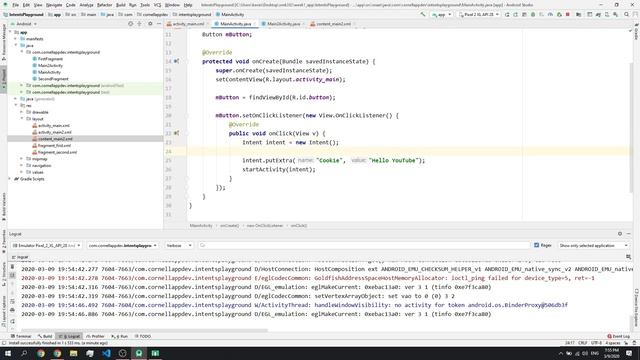Screen dimensions: 640x360
Task: Click the MainActivity breadcrumb in navigation bar
Action: point(230,14)
